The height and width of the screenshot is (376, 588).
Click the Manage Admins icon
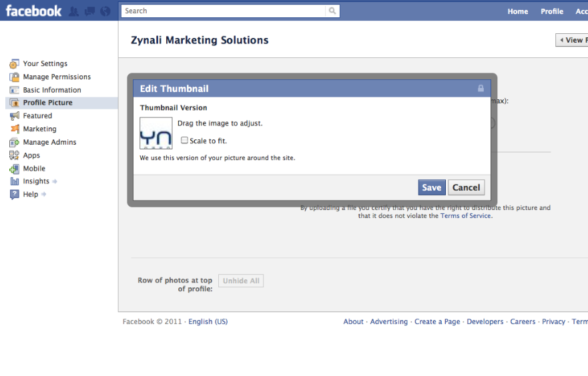(14, 142)
